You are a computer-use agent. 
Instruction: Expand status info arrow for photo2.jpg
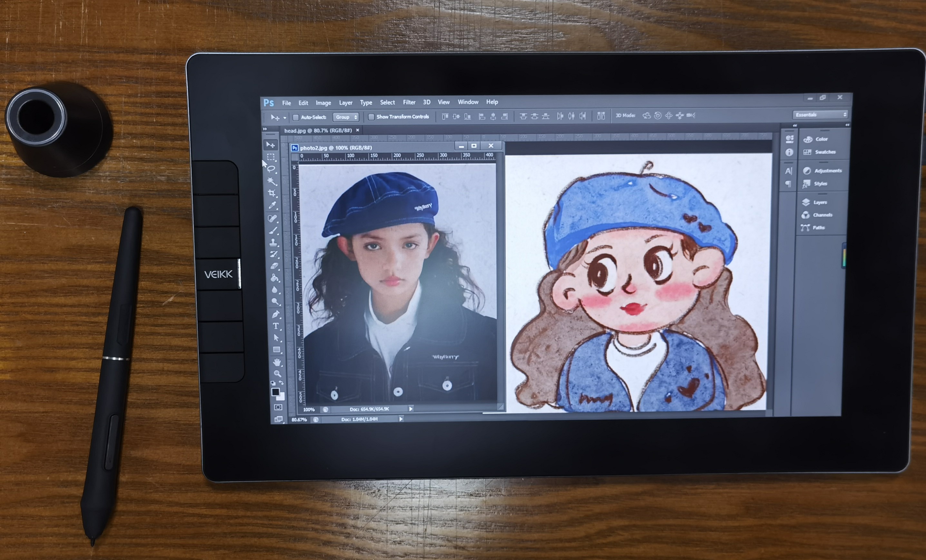411,409
